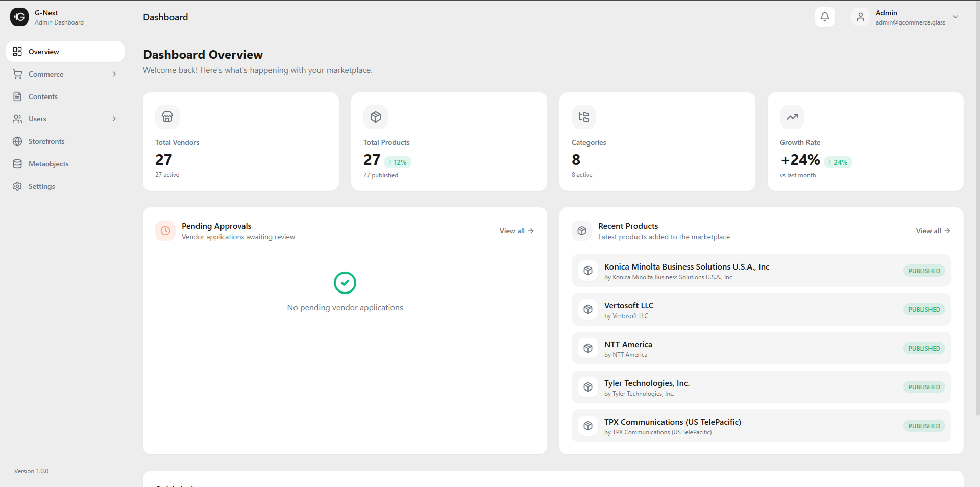Image resolution: width=980 pixels, height=487 pixels.
Task: Click the Total Vendors label
Action: [x=177, y=142]
